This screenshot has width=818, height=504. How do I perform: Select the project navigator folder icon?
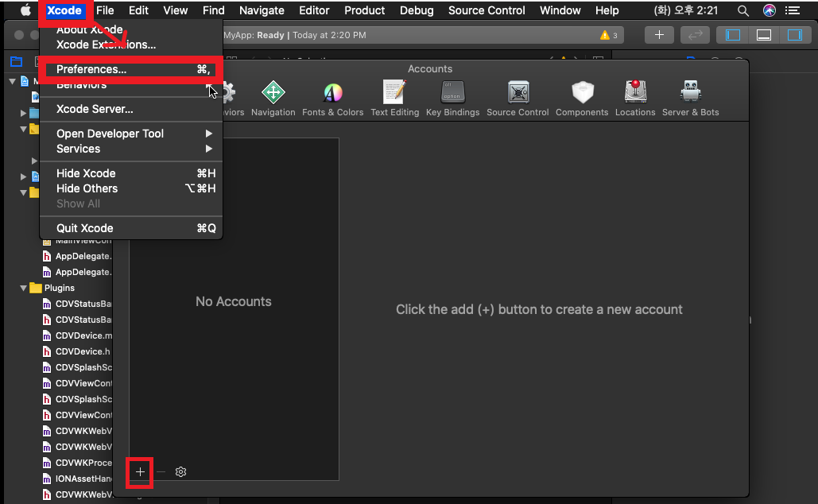pyautogui.click(x=16, y=61)
